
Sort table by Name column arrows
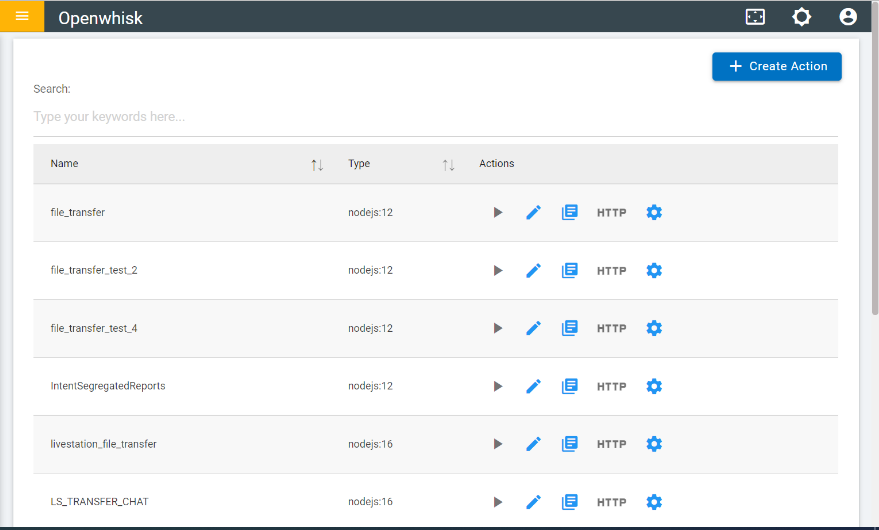[x=317, y=165]
